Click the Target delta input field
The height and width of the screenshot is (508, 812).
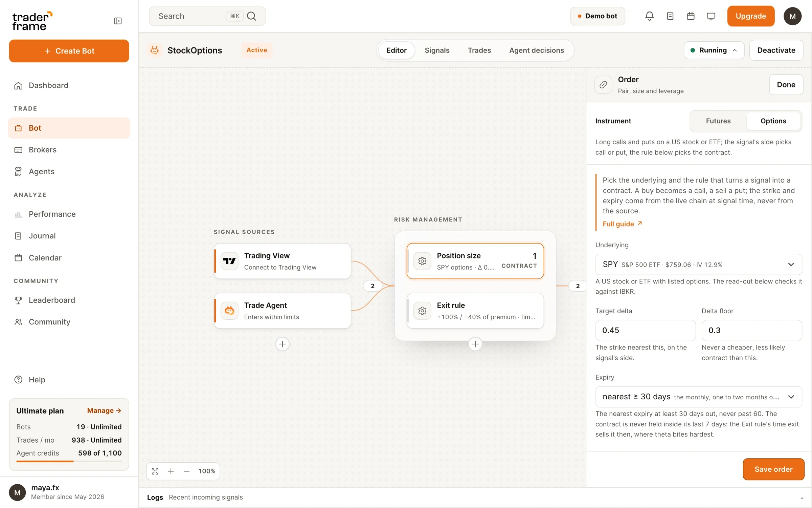pos(645,330)
